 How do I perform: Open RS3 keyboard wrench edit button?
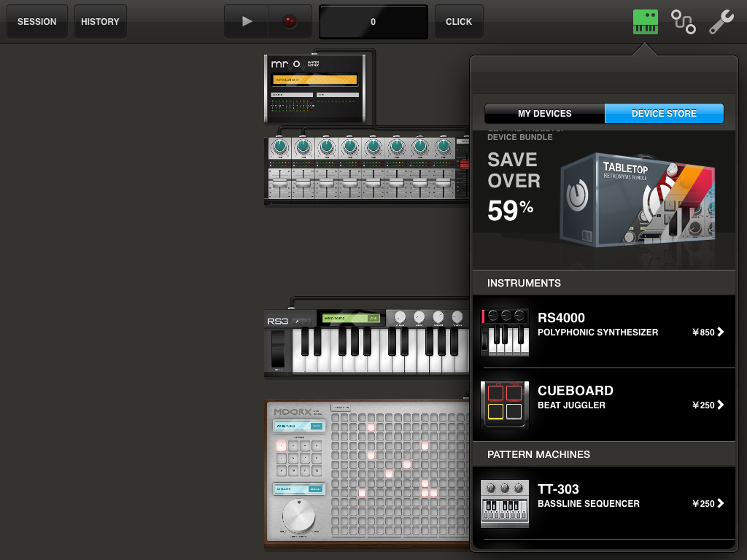(x=297, y=322)
